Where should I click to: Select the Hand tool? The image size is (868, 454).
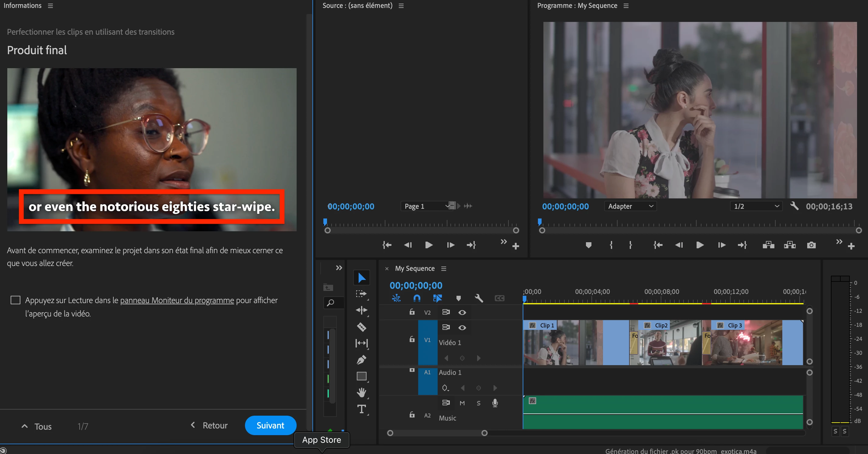[x=361, y=392]
